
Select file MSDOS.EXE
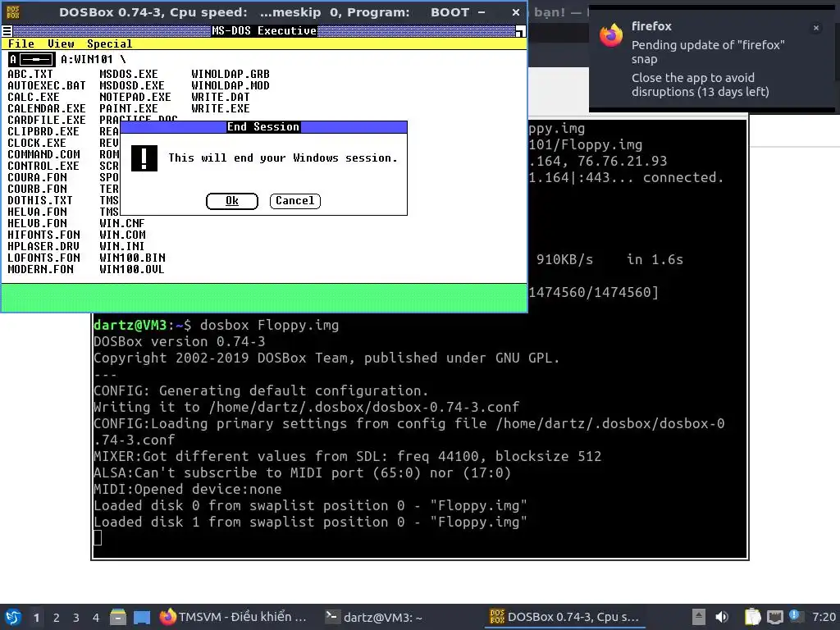pos(129,74)
